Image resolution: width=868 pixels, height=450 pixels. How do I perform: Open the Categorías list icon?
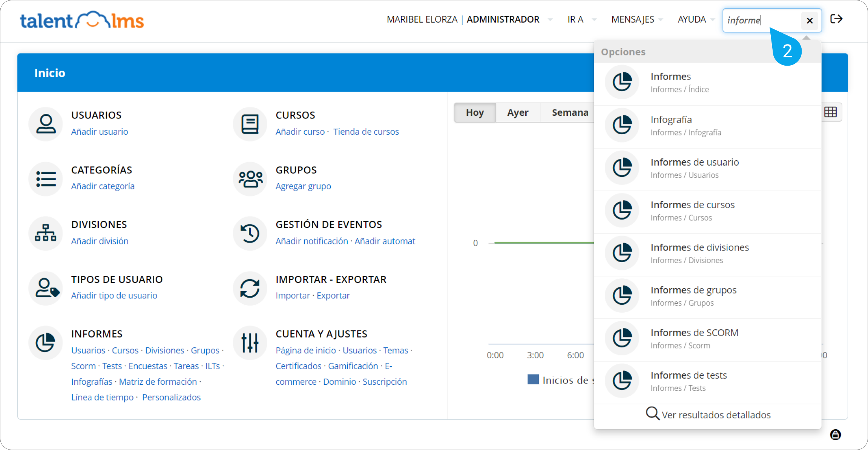coord(46,179)
